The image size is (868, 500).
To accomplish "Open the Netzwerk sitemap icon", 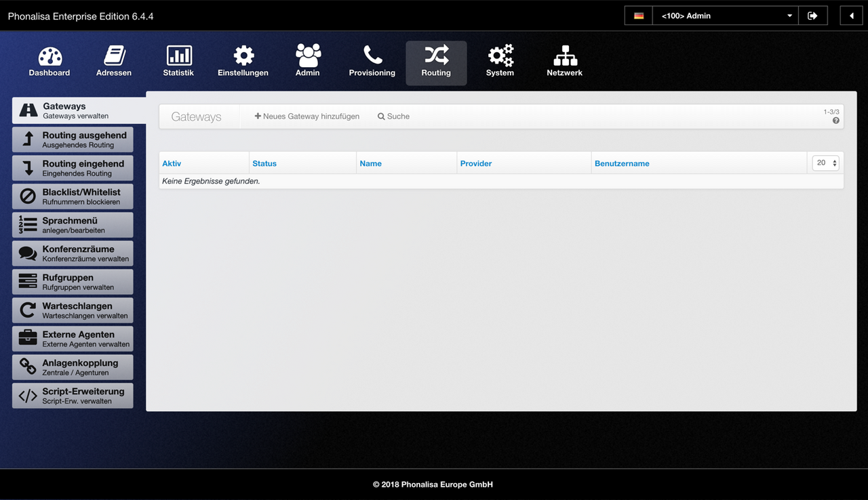I will click(565, 56).
